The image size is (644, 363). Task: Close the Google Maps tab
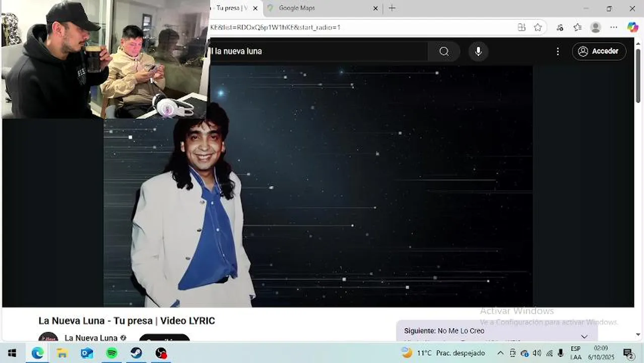pos(375,8)
